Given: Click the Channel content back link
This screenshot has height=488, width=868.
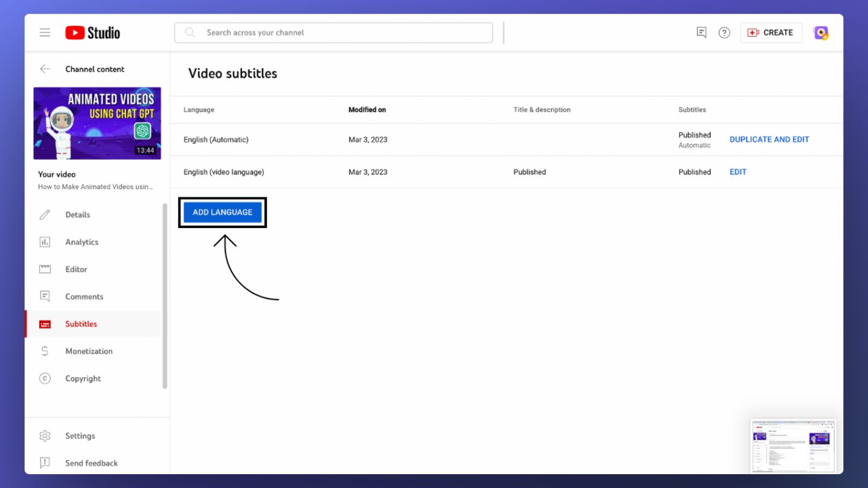Looking at the screenshot, I should tap(95, 69).
